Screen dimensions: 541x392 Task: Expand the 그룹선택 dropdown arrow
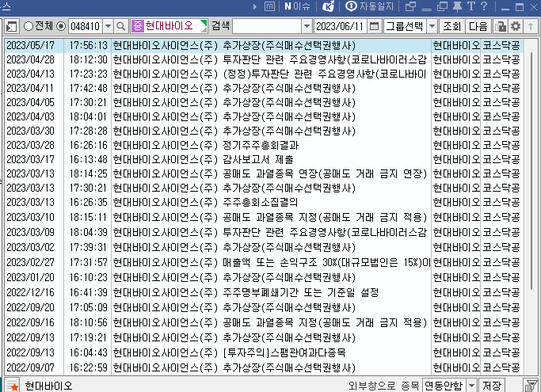(x=432, y=26)
